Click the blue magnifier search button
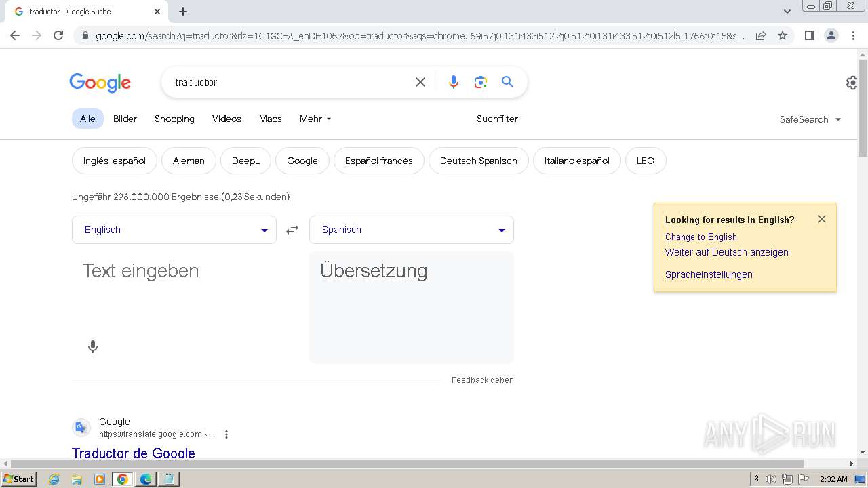This screenshot has height=488, width=868. click(x=507, y=82)
